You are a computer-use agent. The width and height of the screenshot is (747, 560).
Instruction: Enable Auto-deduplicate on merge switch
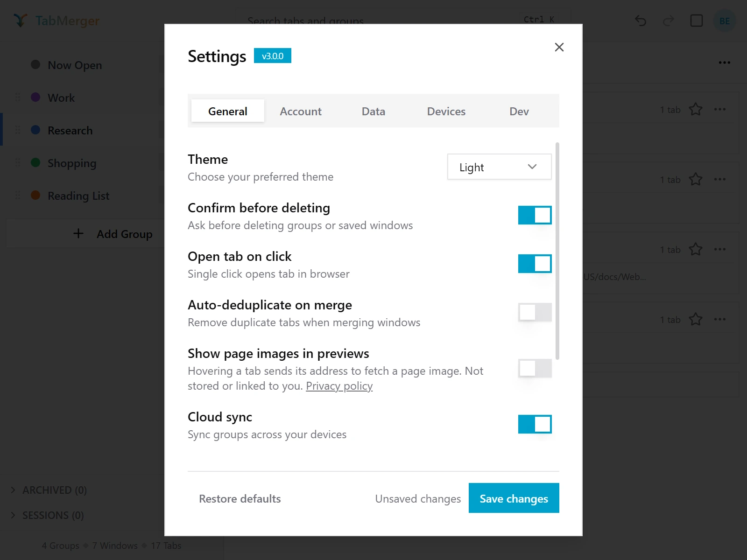pos(535,312)
